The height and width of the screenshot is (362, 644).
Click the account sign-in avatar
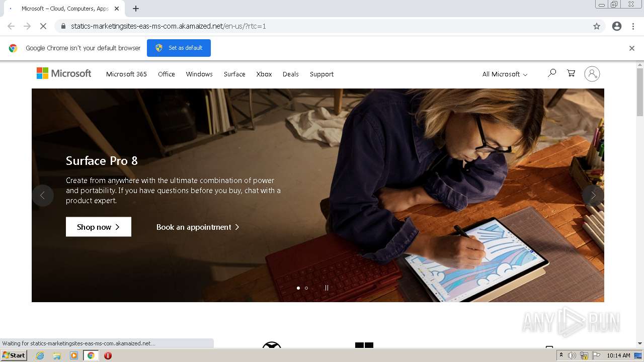[x=592, y=74]
